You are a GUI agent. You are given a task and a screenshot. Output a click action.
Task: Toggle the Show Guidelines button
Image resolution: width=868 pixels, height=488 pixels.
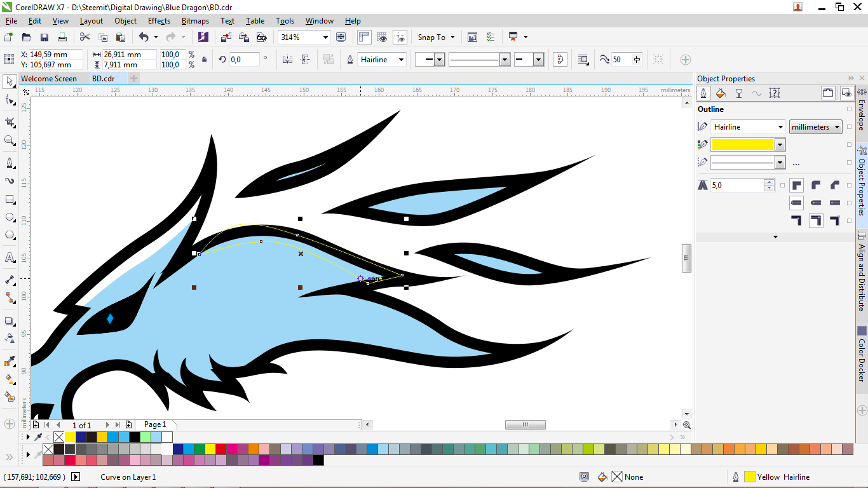(x=400, y=37)
